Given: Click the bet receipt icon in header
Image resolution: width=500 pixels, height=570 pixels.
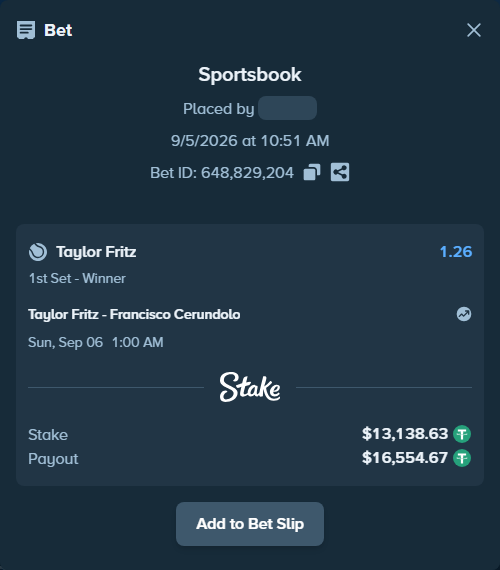Looking at the screenshot, I should (26, 30).
